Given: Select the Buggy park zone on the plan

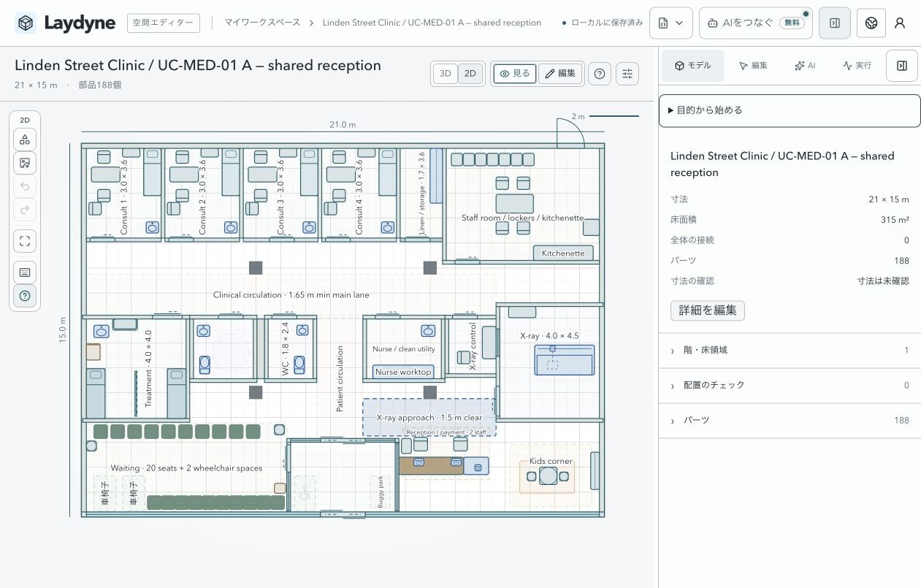Looking at the screenshot, I should click(x=381, y=492).
